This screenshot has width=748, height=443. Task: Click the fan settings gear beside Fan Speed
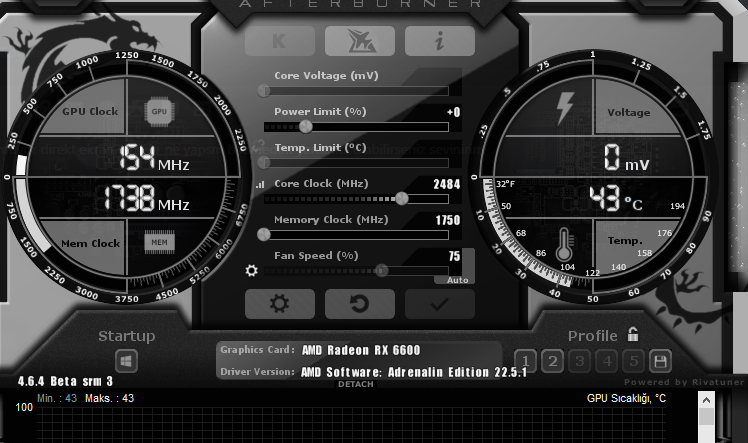(x=251, y=271)
